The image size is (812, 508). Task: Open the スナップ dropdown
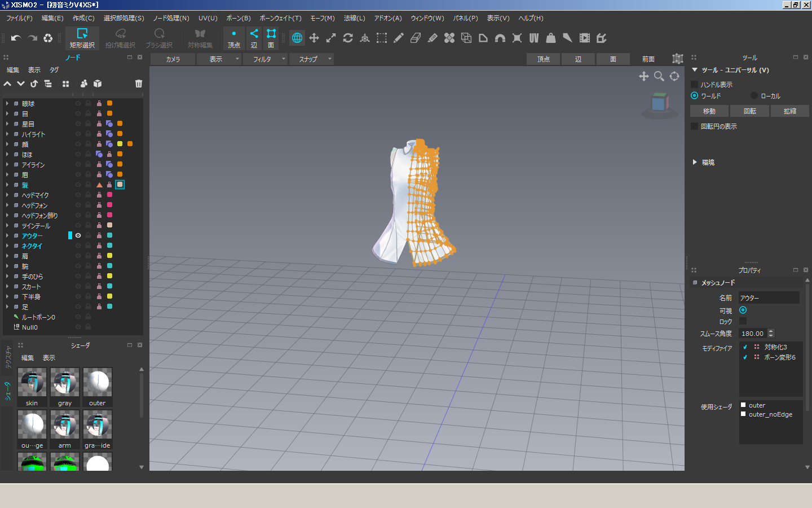pyautogui.click(x=312, y=59)
